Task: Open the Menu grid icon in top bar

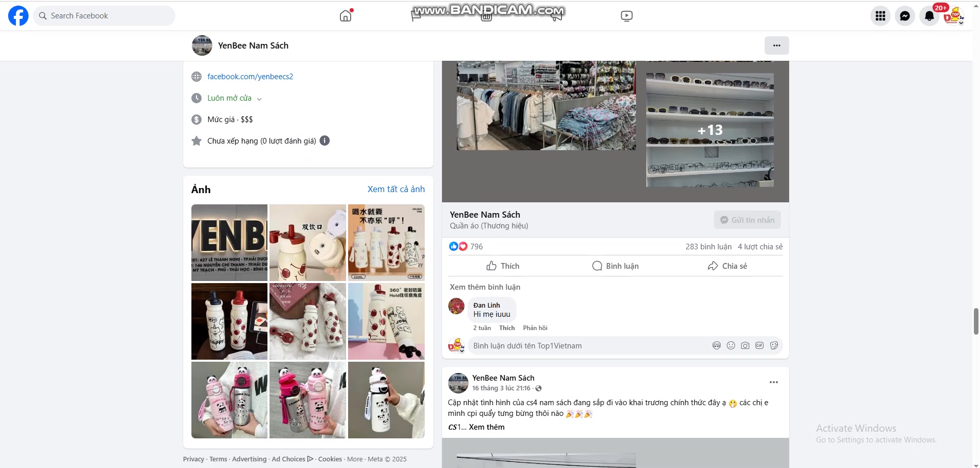Action: coord(879,15)
